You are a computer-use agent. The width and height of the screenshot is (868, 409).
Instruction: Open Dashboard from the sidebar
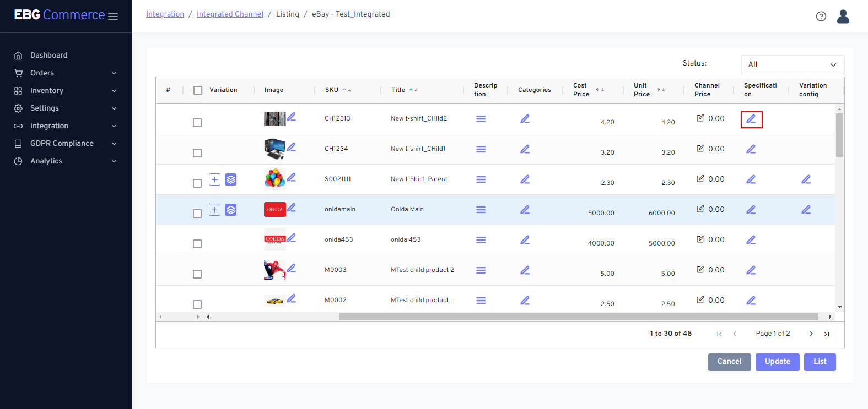48,56
